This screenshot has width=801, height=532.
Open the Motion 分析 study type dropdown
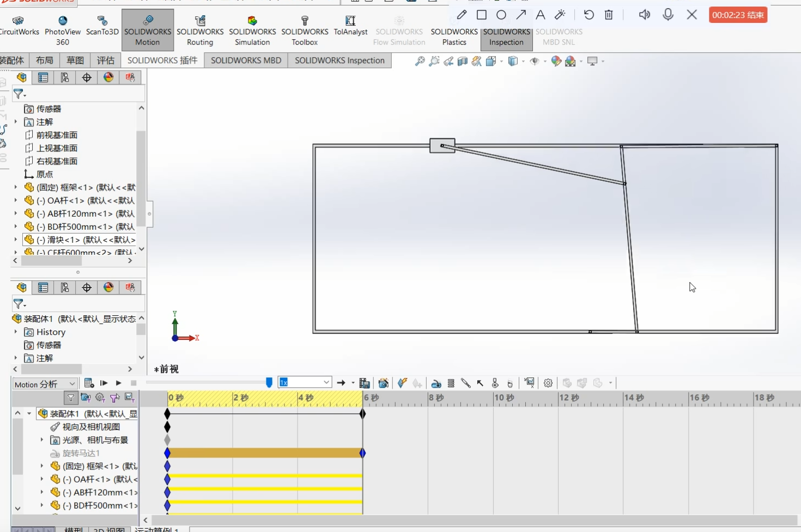tap(45, 384)
